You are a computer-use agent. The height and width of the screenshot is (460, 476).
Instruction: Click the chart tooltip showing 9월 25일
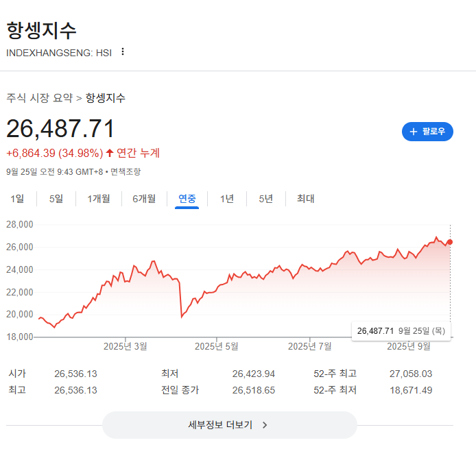401,331
